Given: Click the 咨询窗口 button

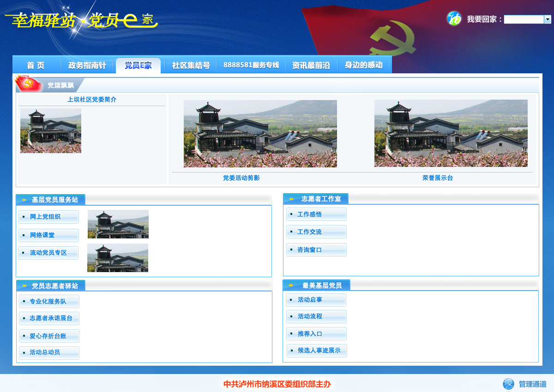Looking at the screenshot, I should (316, 250).
